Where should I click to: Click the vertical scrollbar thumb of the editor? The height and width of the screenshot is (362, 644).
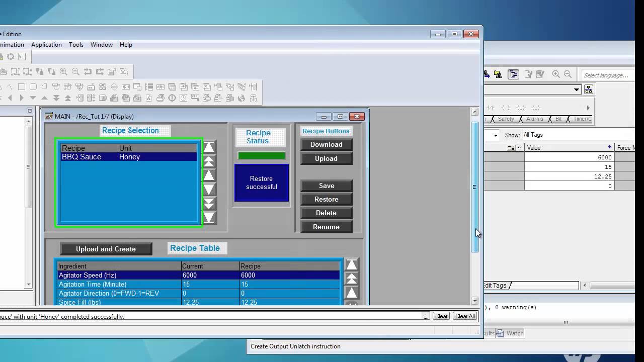[x=474, y=187]
